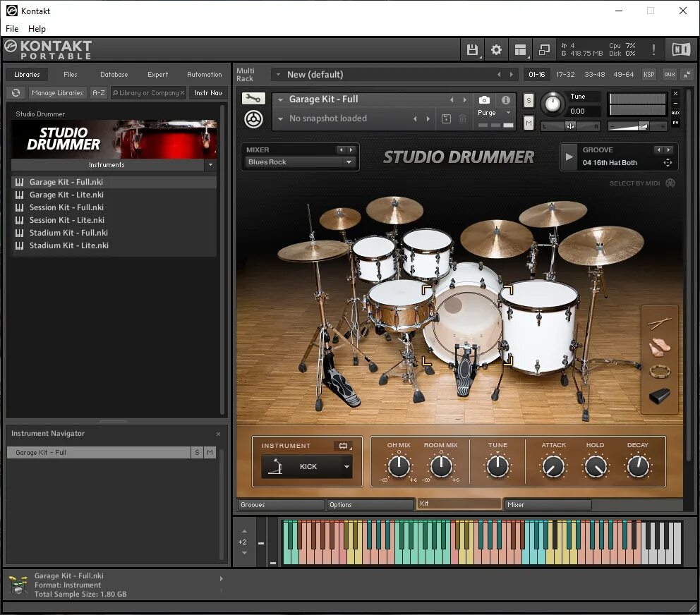Mute Garage Kit in Instrument Navigator
The width and height of the screenshot is (700, 615).
click(210, 453)
